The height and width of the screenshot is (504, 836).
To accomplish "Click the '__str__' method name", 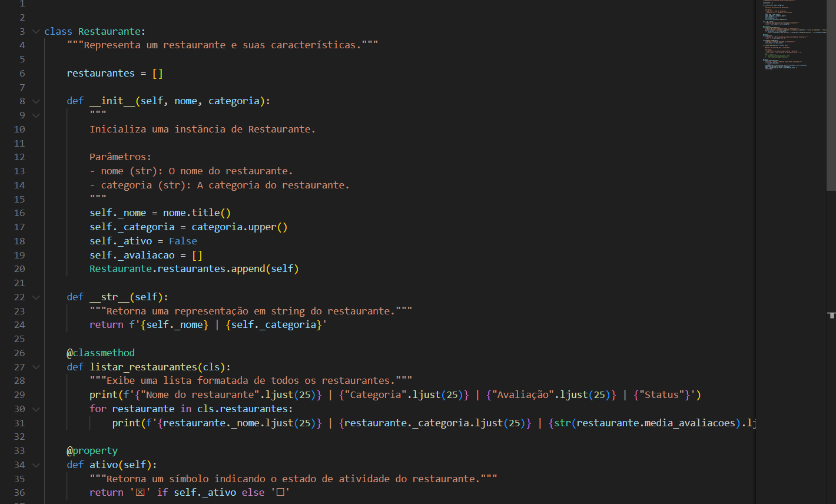I will [x=109, y=297].
